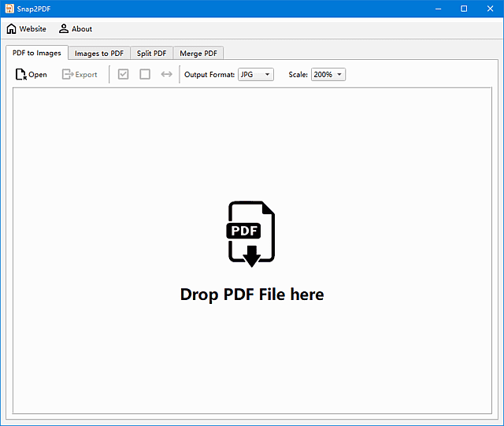Switch to the Images to PDF tab

(x=99, y=54)
